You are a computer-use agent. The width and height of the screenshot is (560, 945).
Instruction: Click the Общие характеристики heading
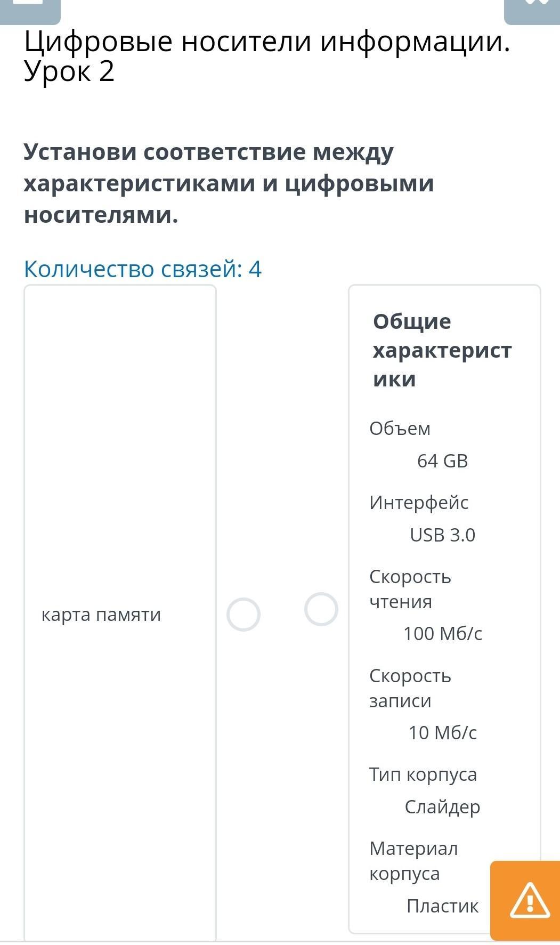click(x=442, y=350)
